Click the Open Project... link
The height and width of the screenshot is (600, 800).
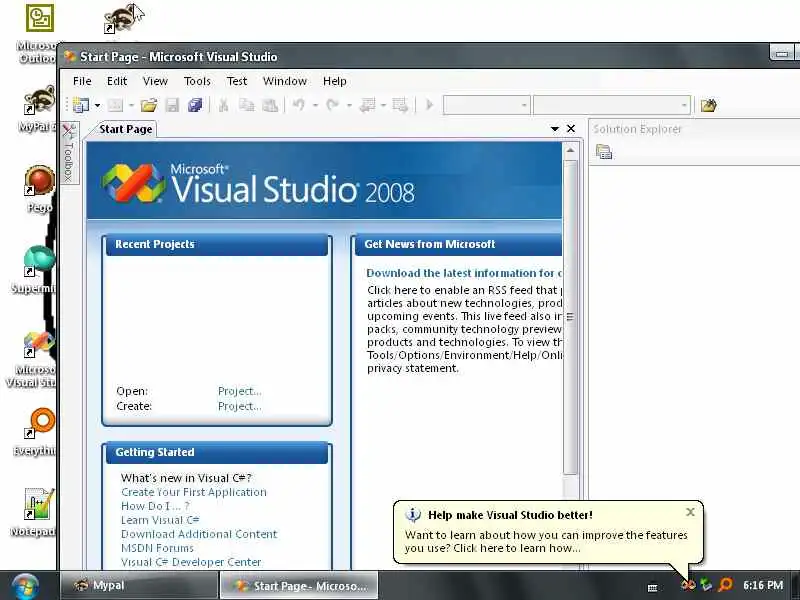click(x=239, y=391)
